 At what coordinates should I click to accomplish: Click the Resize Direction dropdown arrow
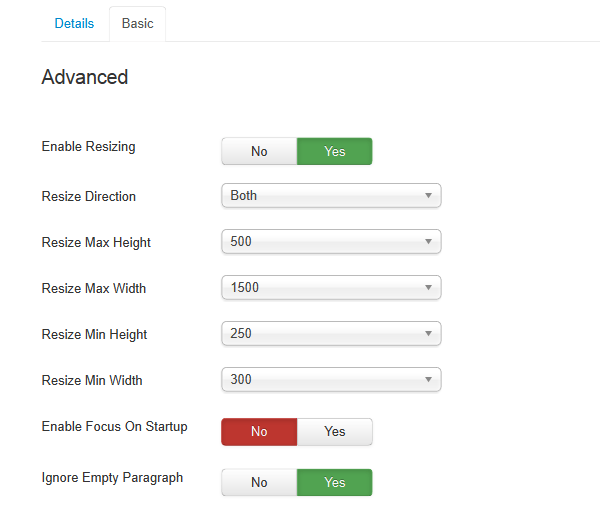428,196
